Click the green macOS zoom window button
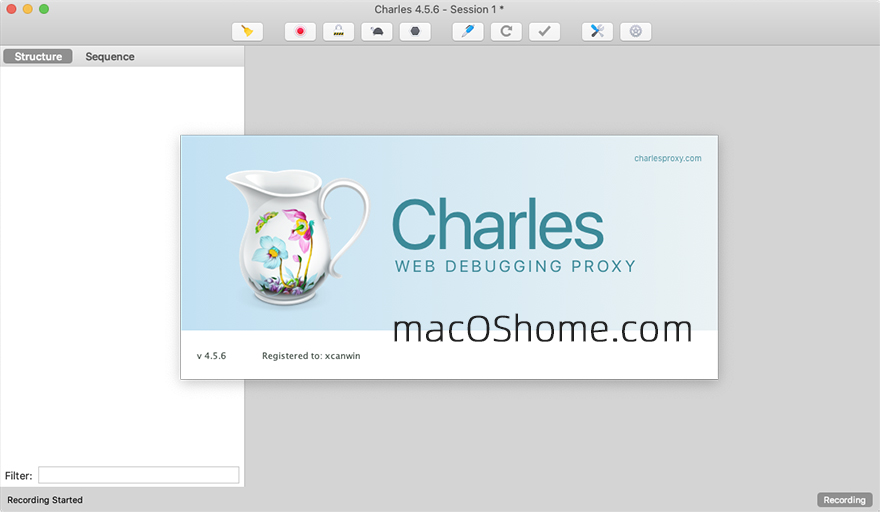Image resolution: width=880 pixels, height=512 pixels. coord(44,9)
